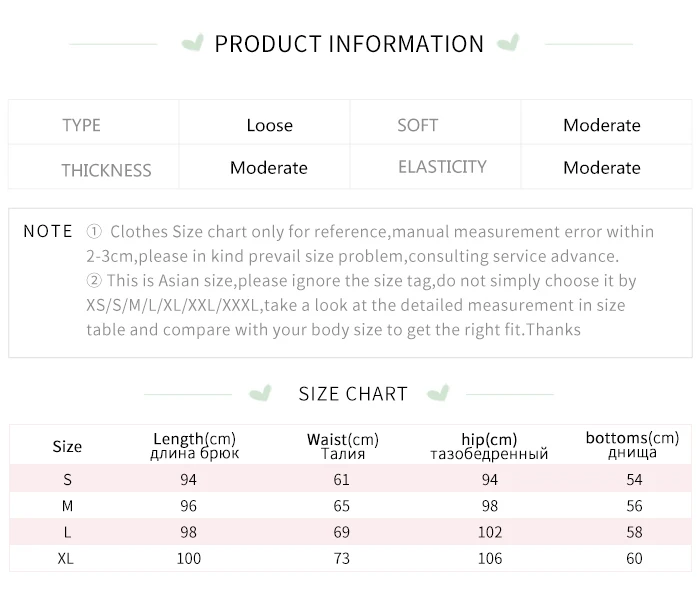Image resolution: width=700 pixels, height=598 pixels.
Task: Click the THICKNESS label cell
Action: pyautogui.click(x=93, y=167)
